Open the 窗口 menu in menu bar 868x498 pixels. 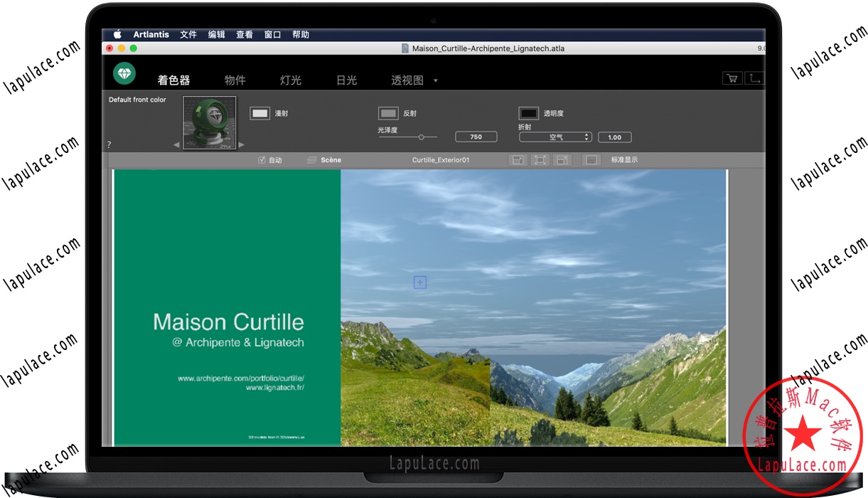click(x=272, y=34)
